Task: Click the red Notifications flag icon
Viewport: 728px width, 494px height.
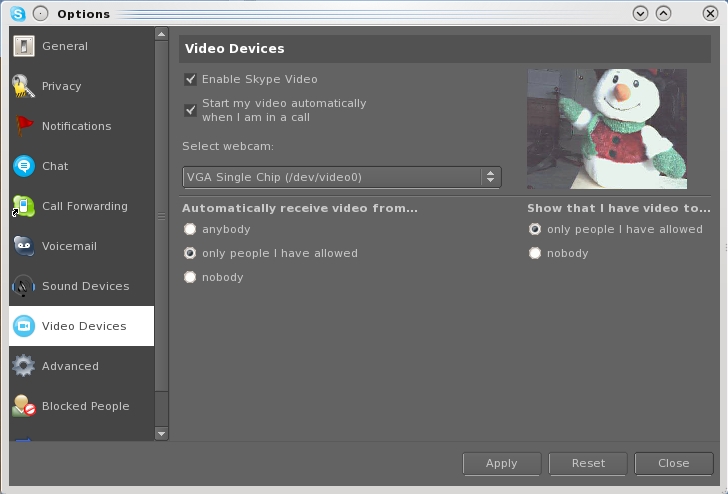Action: click(x=24, y=126)
